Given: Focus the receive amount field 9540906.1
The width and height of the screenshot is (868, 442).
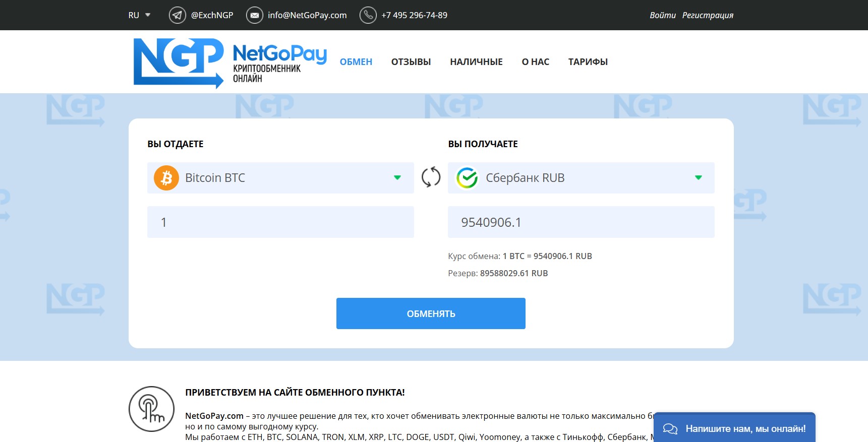Looking at the screenshot, I should coord(581,222).
